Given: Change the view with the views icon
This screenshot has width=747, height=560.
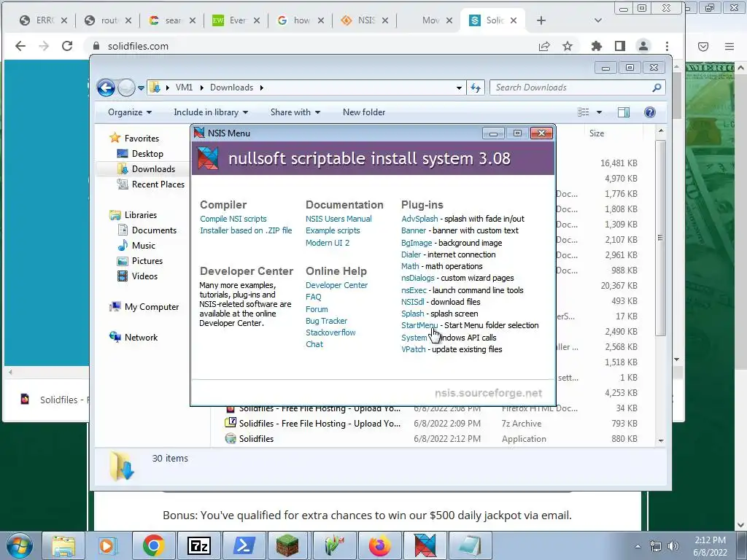Looking at the screenshot, I should click(x=584, y=112).
